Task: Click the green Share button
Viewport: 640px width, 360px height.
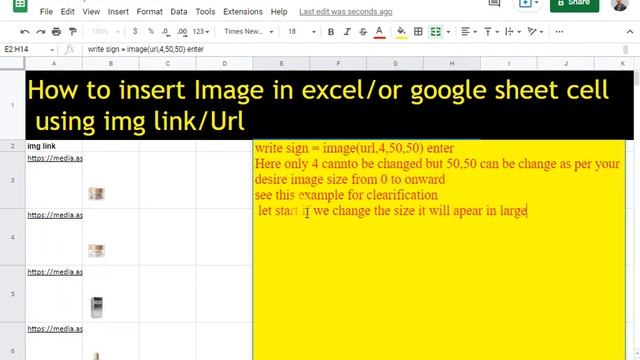Action: (x=574, y=4)
